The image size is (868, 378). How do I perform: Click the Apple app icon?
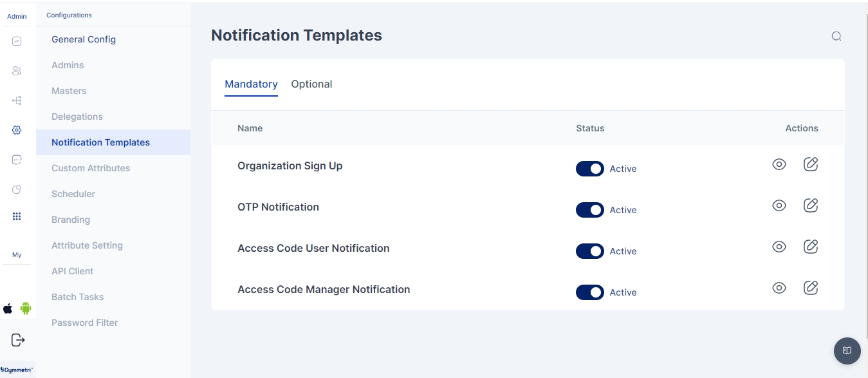[x=8, y=308]
